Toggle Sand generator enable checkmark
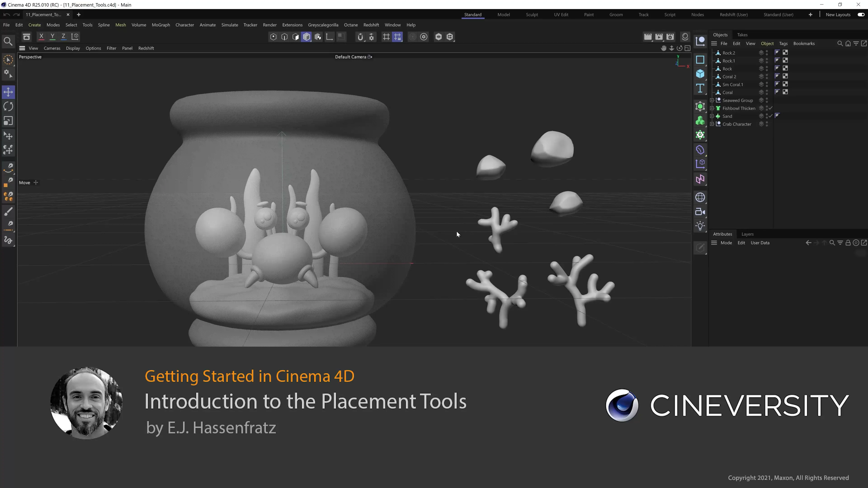This screenshot has height=488, width=868. [771, 116]
